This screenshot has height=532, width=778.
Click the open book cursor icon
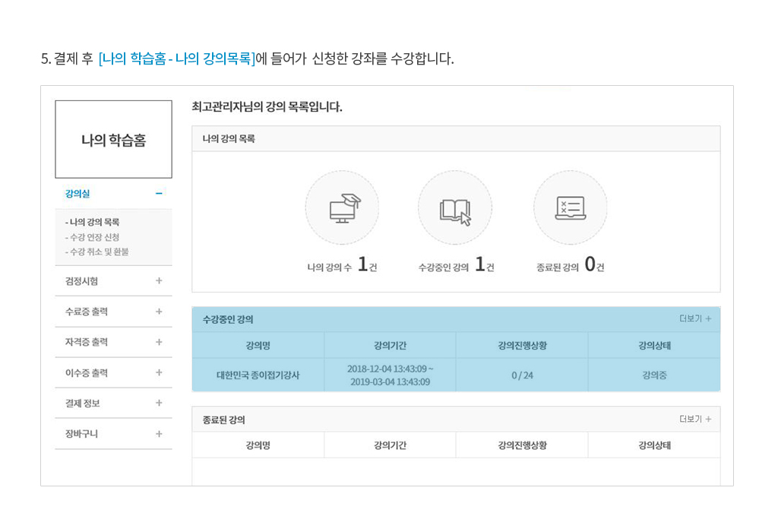(x=454, y=208)
